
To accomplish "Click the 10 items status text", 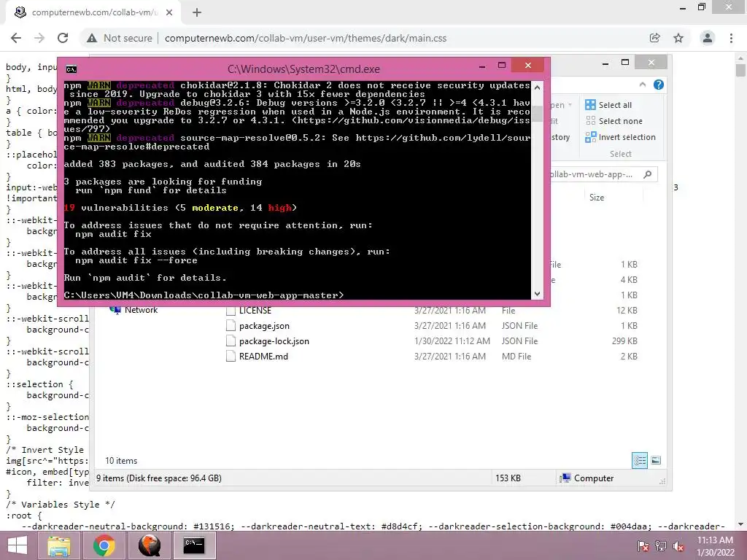I will [x=121, y=461].
